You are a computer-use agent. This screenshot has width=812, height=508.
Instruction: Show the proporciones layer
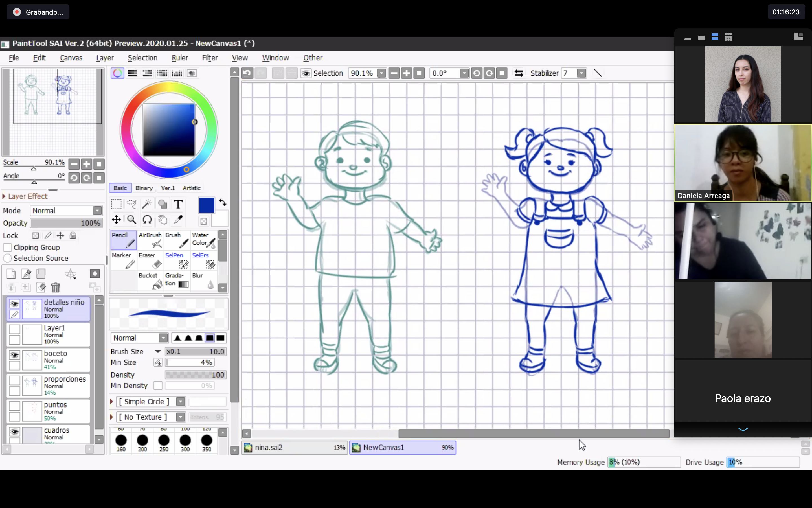click(x=14, y=380)
